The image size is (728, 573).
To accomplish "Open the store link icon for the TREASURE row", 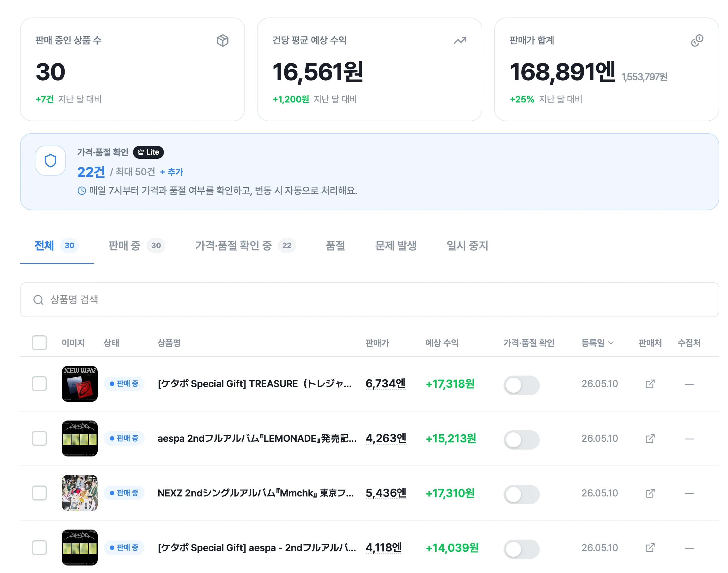I will pos(650,384).
